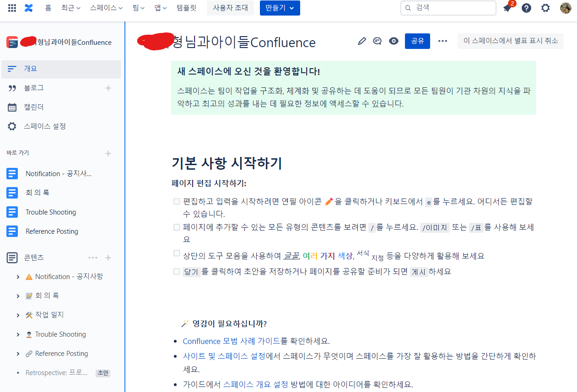Add a blog post with plus icon

(108, 88)
